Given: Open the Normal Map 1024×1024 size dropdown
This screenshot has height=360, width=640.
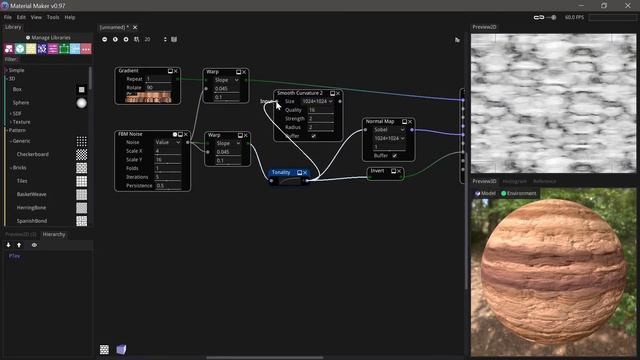Looking at the screenshot, I should point(389,138).
